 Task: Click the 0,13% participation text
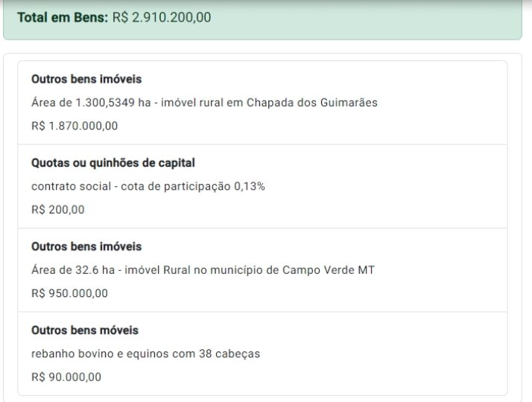pos(250,186)
